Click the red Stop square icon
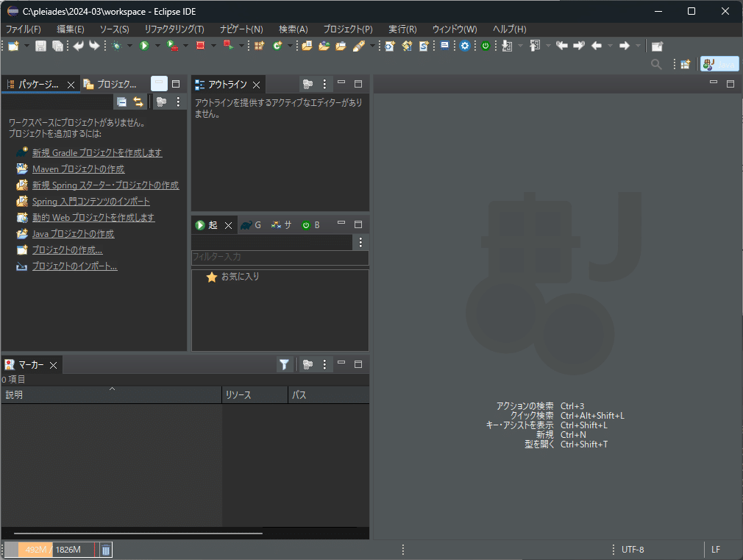Image resolution: width=743 pixels, height=560 pixels. click(x=200, y=46)
